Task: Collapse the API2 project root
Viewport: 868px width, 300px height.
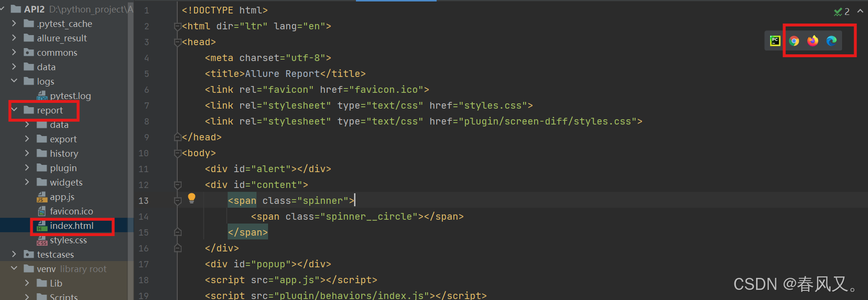Action: (x=2, y=9)
